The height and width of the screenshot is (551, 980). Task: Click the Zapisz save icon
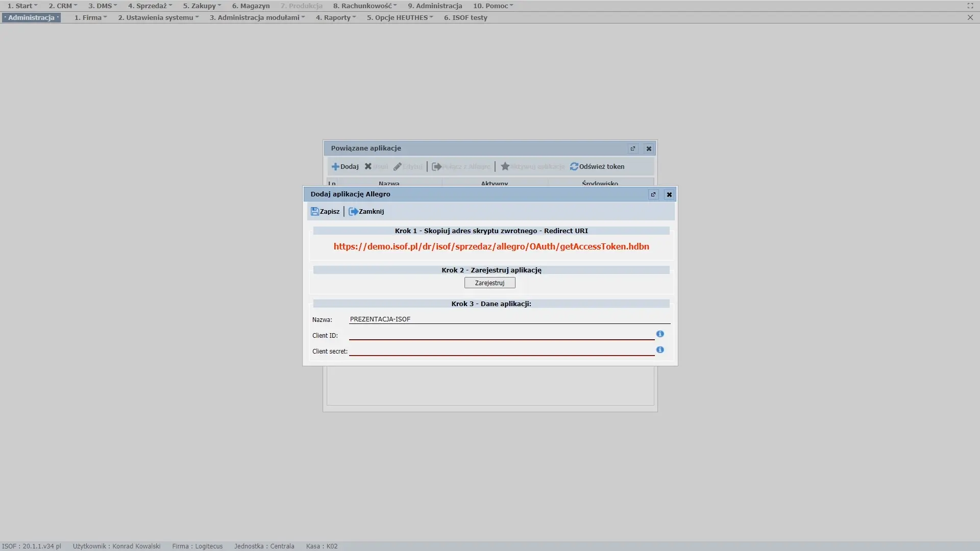coord(315,211)
